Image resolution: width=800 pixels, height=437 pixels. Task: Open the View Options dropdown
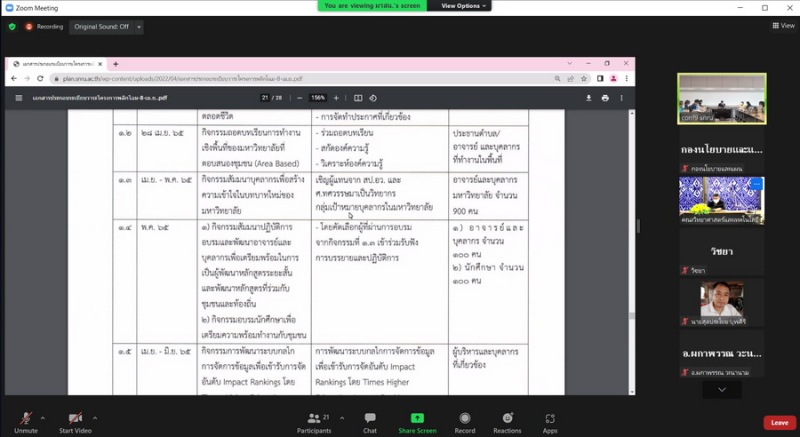pos(464,6)
